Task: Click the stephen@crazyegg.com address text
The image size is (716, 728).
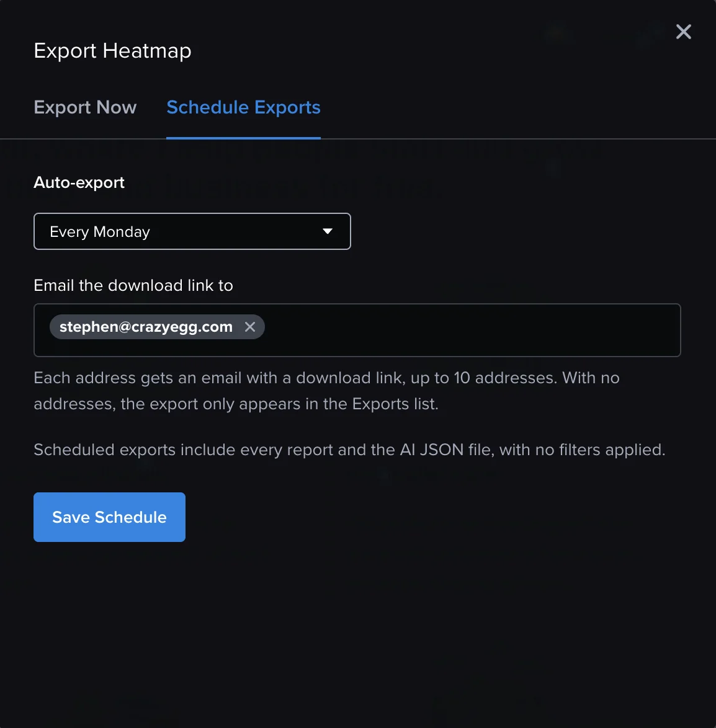Action: click(x=146, y=327)
